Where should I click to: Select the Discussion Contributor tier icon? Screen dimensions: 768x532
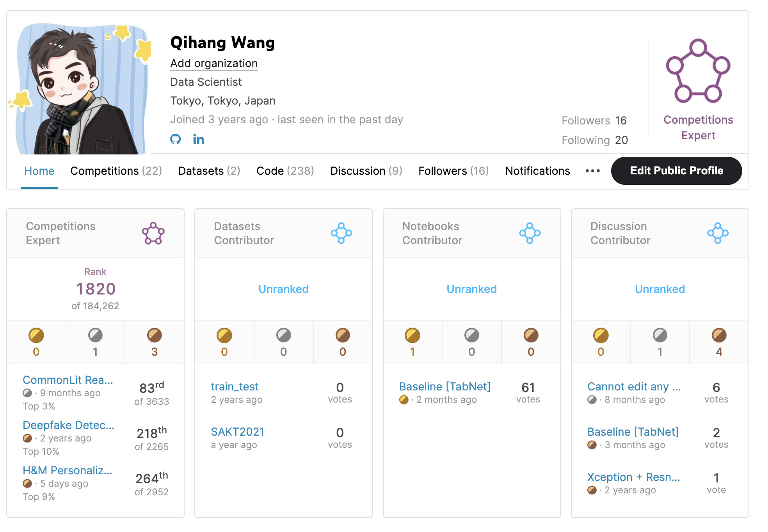(718, 233)
